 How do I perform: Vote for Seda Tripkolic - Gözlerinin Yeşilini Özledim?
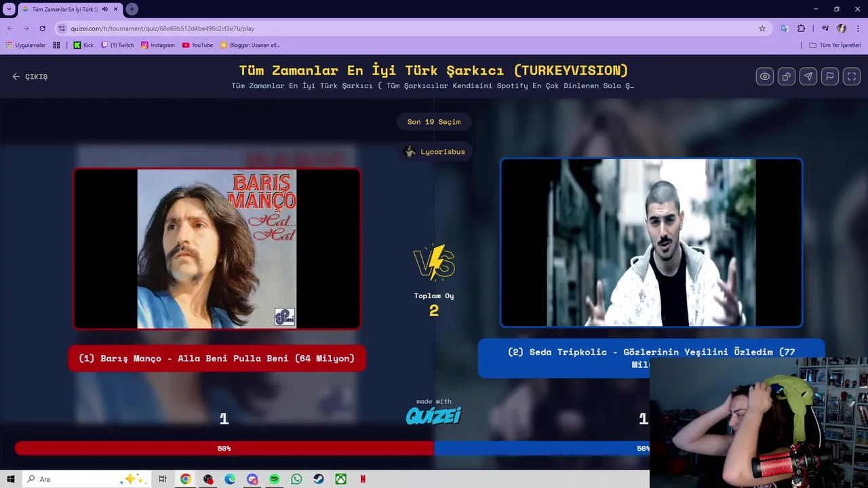(651, 358)
